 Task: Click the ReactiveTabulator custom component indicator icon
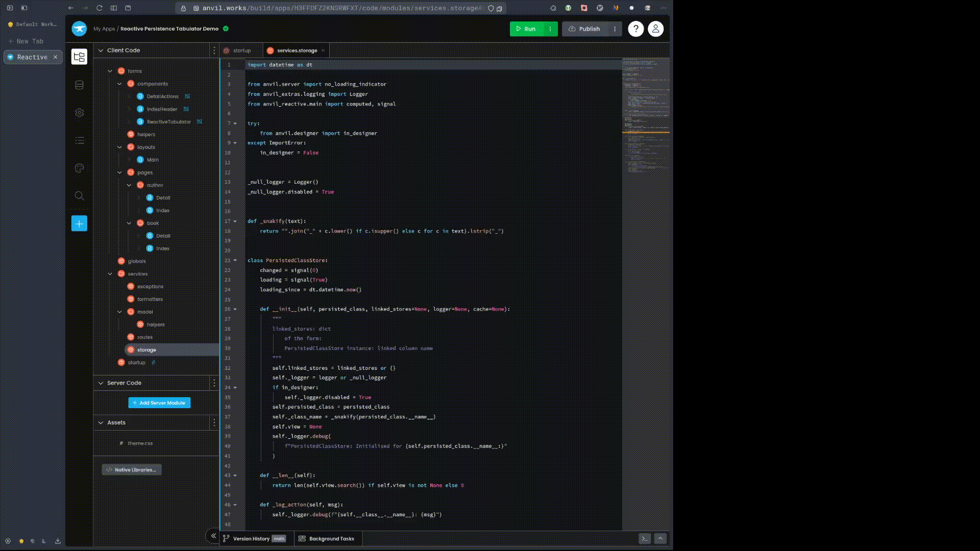click(200, 122)
